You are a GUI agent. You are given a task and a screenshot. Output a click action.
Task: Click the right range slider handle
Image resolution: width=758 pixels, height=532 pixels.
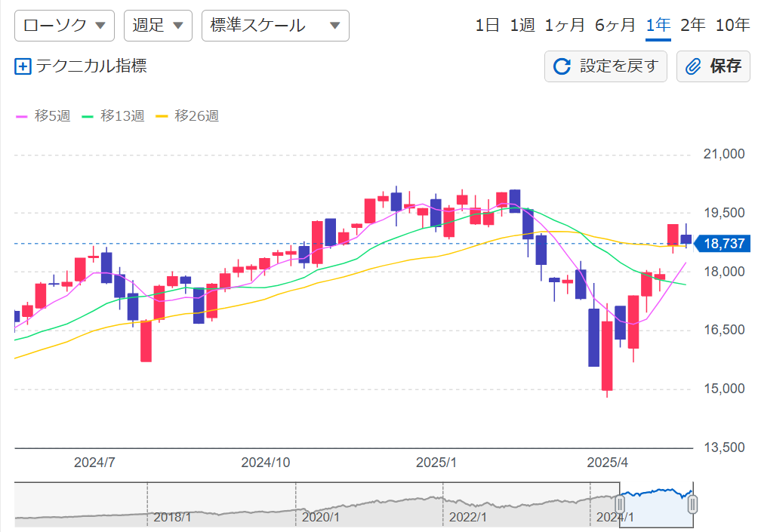pyautogui.click(x=692, y=505)
